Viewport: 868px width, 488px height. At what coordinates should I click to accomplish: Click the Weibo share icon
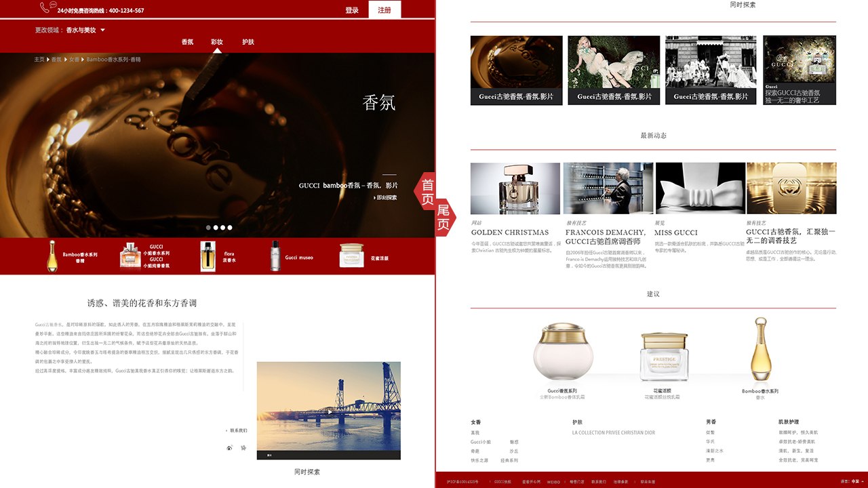(229, 448)
